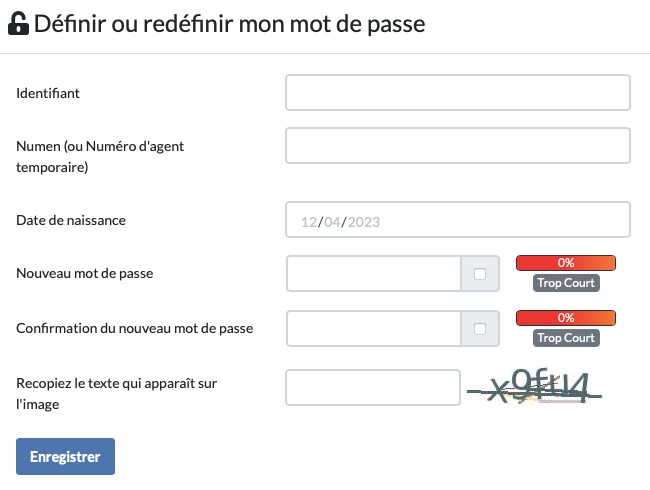
Task: Click the captcha image showing distorted text
Action: (x=536, y=387)
